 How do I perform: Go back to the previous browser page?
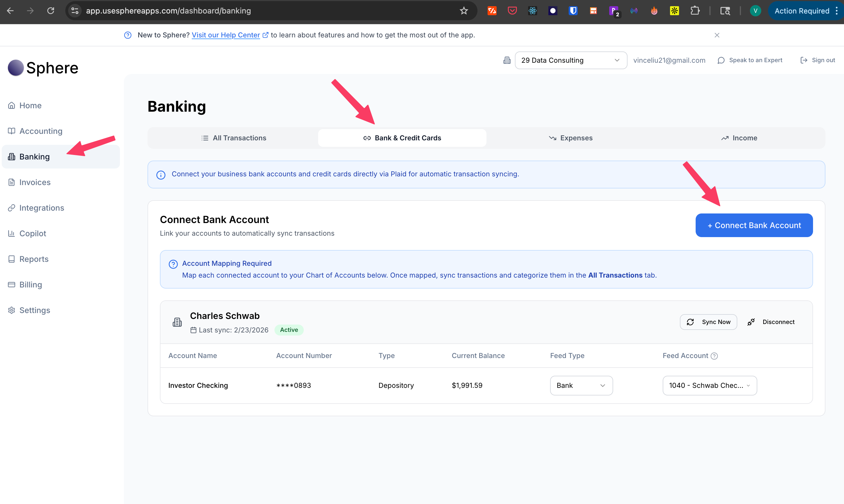click(10, 11)
